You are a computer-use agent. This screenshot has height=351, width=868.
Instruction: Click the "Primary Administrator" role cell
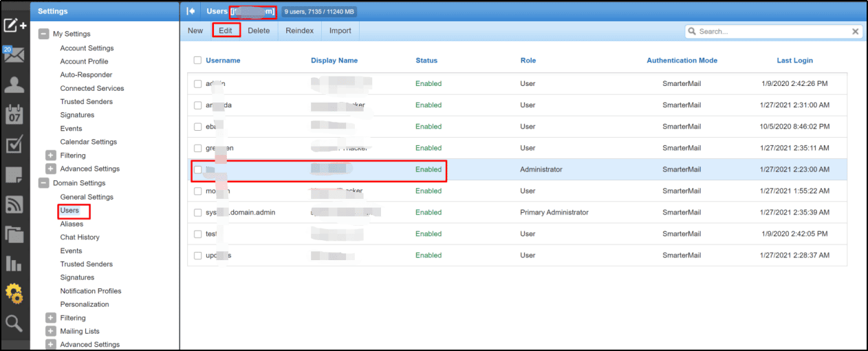(x=554, y=213)
